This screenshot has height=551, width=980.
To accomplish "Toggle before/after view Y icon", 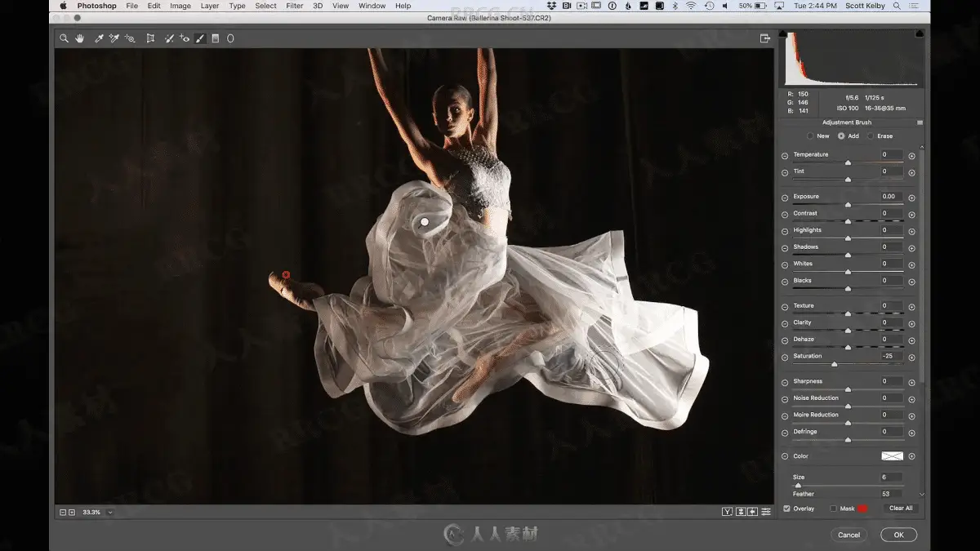I will 727,512.
